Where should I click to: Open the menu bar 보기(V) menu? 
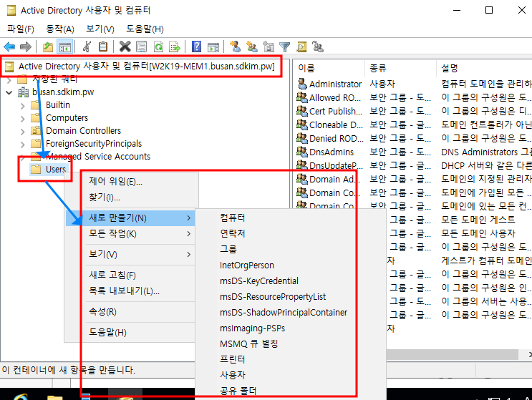[100, 29]
